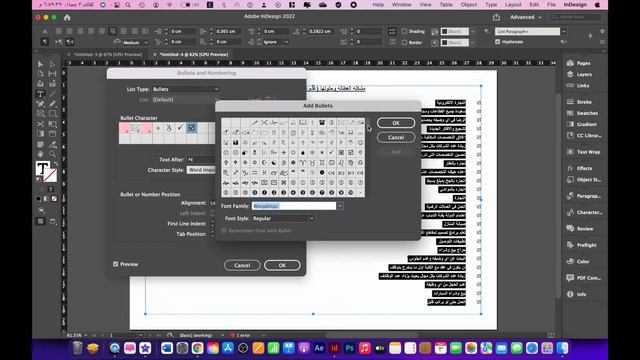Open After Effects in Dock
640x360 pixels.
[x=319, y=348]
